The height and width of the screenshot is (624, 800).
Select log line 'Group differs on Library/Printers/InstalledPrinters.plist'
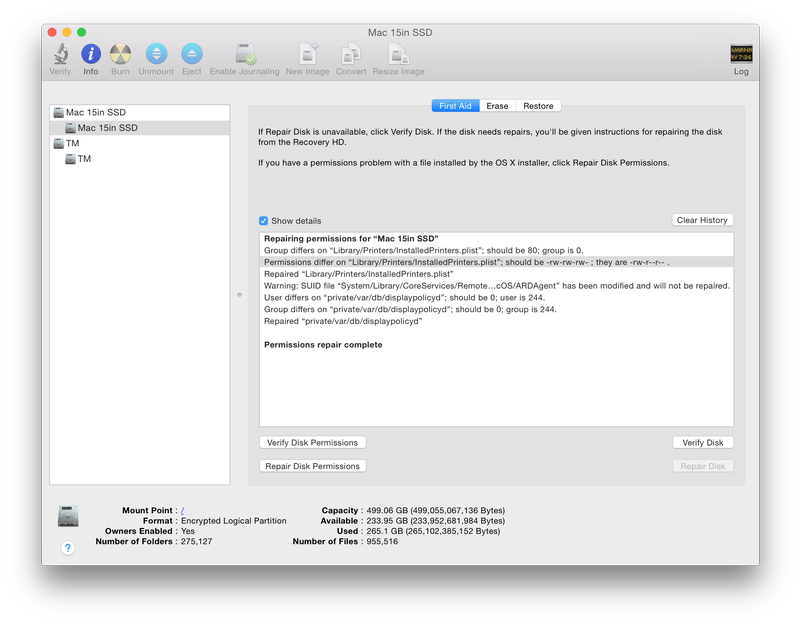tap(496, 251)
